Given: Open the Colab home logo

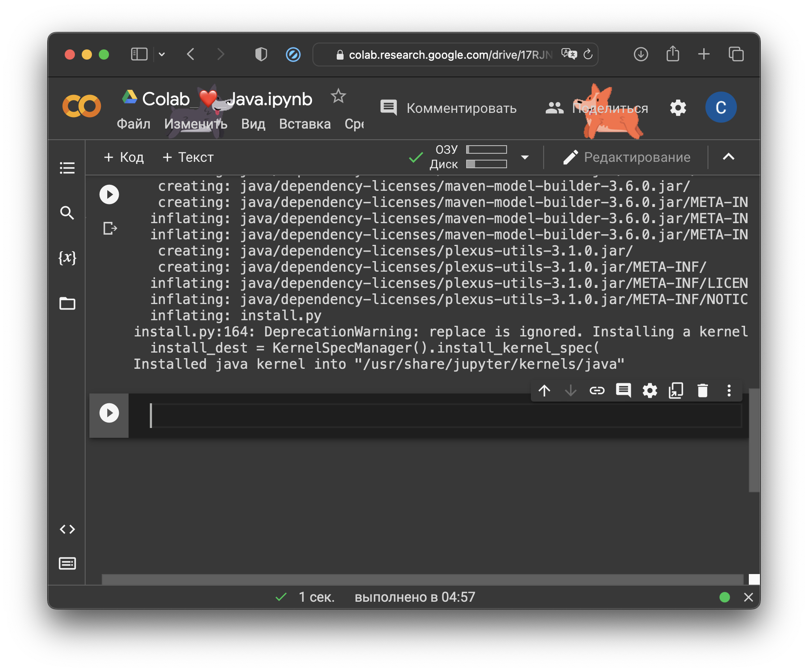Looking at the screenshot, I should click(x=82, y=106).
